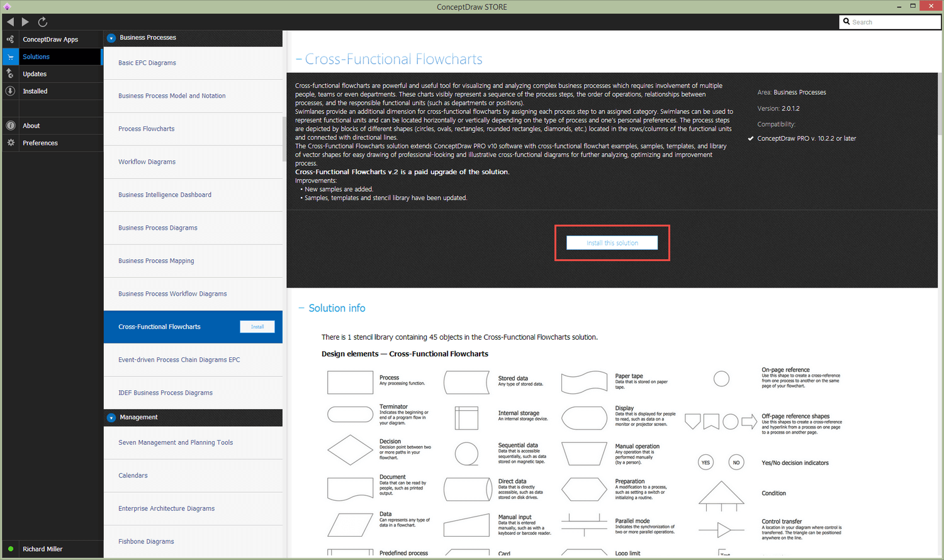Screen dimensions: 944x560
Task: Open the Updates section
Action: (35, 74)
